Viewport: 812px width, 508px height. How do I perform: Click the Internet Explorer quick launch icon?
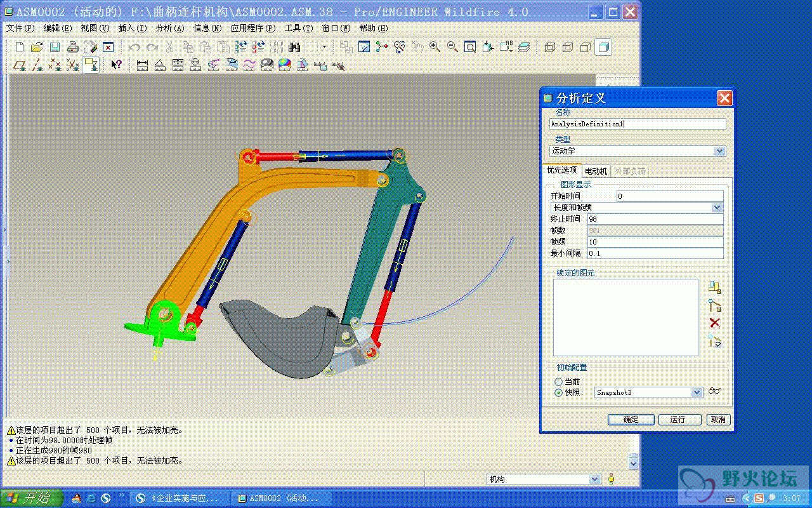point(91,498)
